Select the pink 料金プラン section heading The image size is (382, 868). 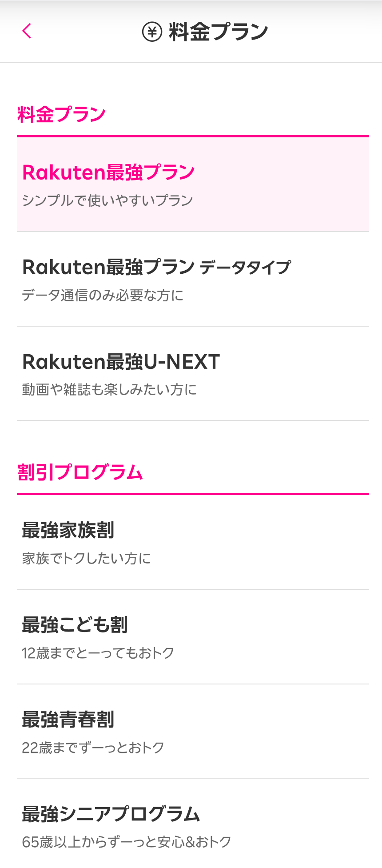click(x=61, y=115)
